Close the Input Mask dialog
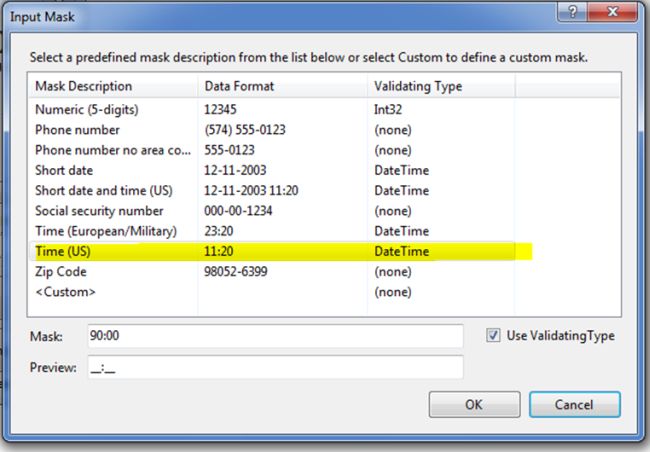650x452 pixels. click(612, 11)
